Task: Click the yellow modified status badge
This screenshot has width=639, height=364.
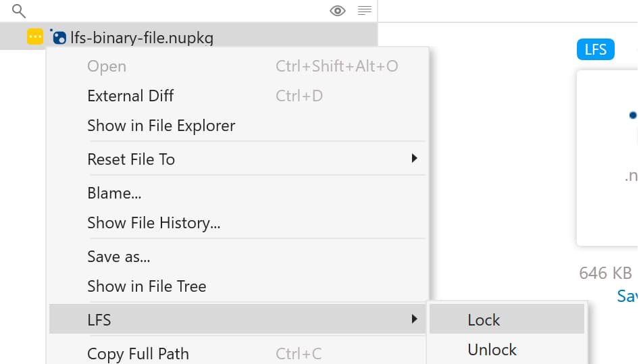Action: (35, 36)
